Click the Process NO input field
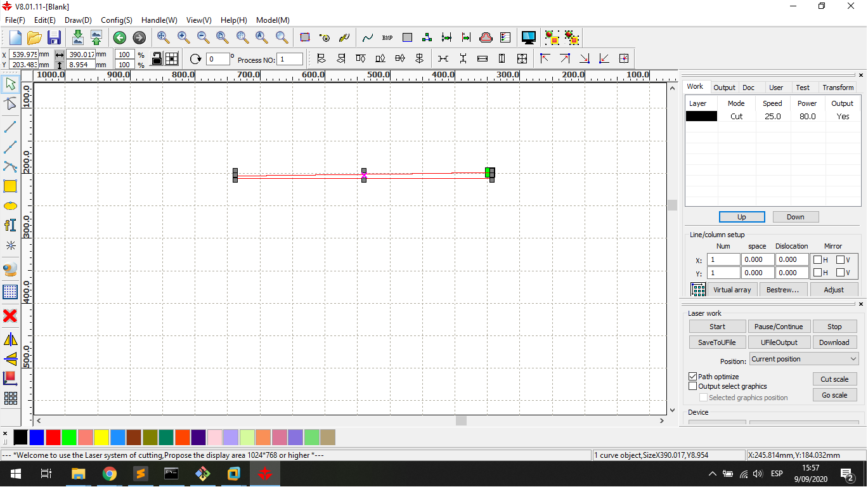Image resolution: width=868 pixels, height=487 pixels. (290, 59)
